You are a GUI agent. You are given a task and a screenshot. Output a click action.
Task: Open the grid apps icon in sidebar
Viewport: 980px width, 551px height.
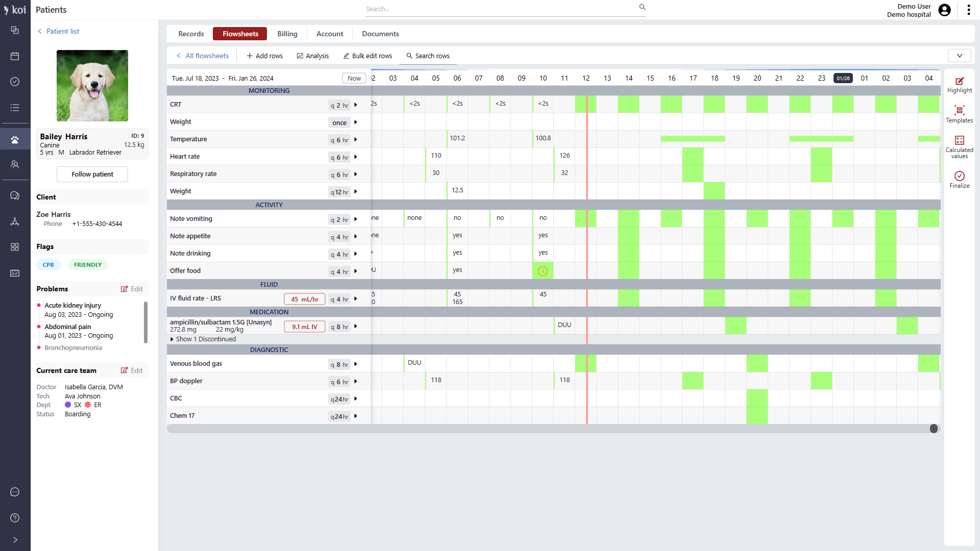coord(15,247)
